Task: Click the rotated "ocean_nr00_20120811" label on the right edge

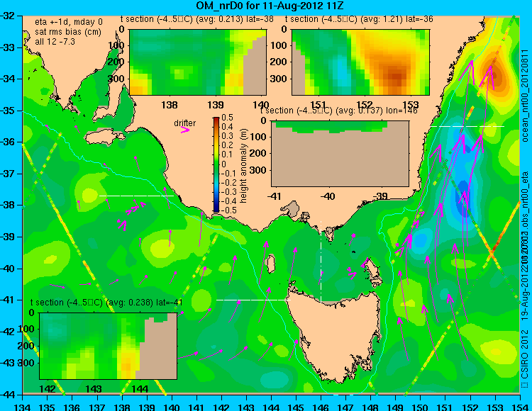Action: tap(525, 96)
